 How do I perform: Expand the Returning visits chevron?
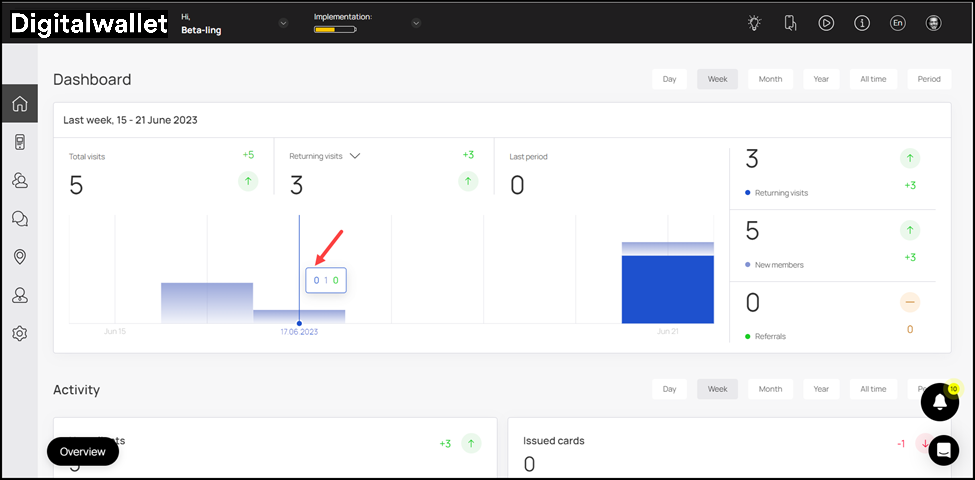(354, 156)
